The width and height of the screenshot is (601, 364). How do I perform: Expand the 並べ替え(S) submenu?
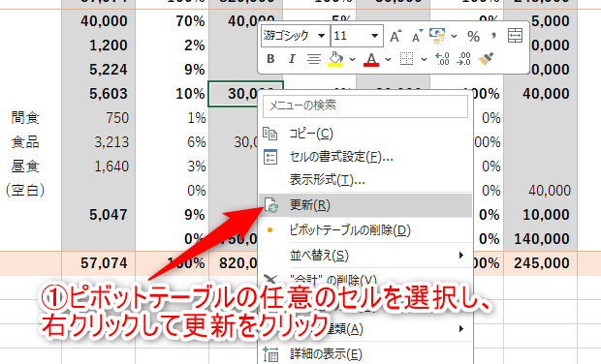click(x=365, y=255)
